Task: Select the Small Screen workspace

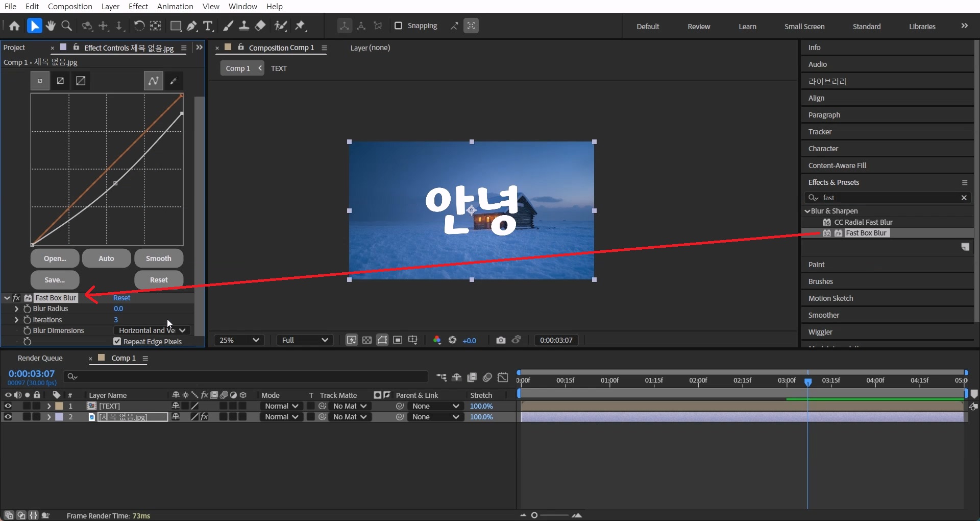Action: click(804, 27)
